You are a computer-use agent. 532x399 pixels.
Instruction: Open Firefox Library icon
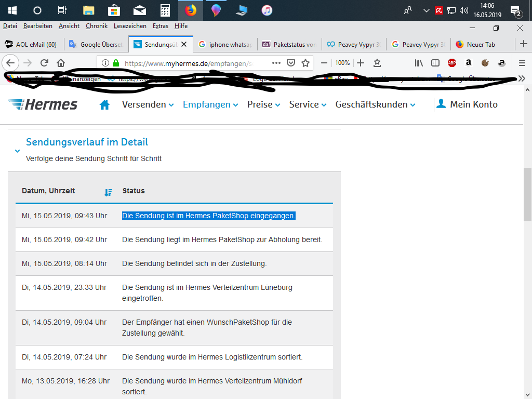click(419, 63)
